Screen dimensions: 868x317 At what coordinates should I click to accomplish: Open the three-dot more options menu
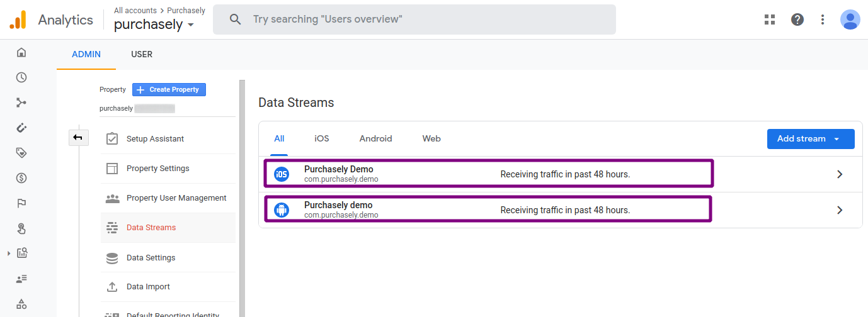[823, 19]
